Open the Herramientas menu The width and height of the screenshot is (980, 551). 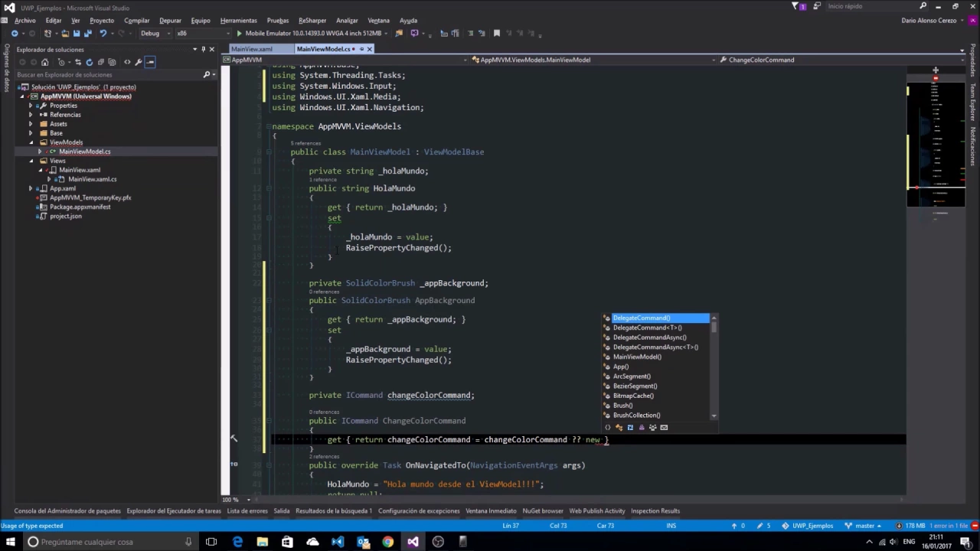(x=239, y=21)
